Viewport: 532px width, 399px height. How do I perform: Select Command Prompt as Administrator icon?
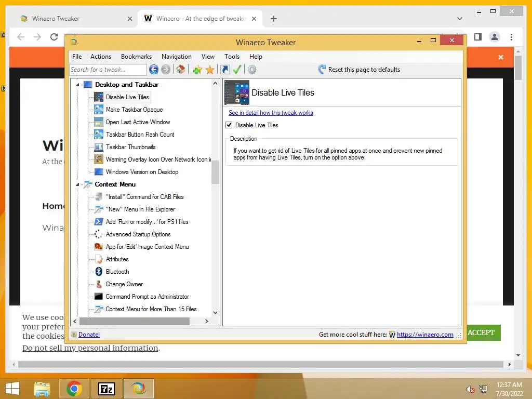coord(99,296)
